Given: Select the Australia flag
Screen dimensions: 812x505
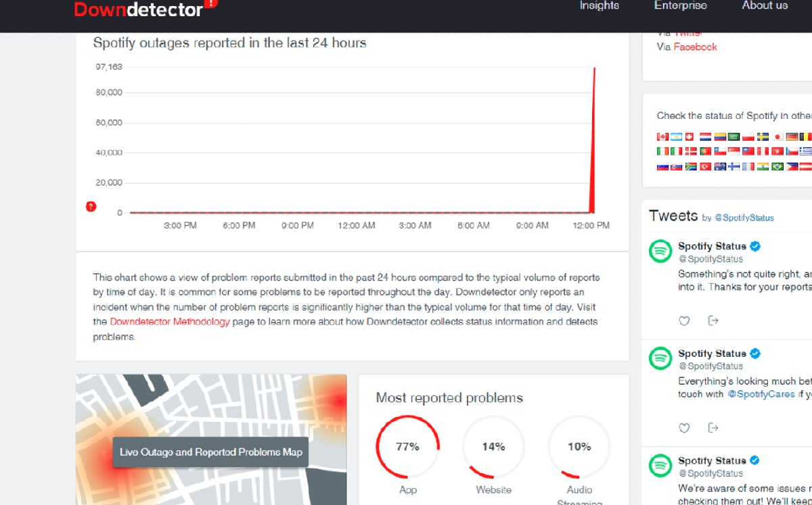Looking at the screenshot, I should [720, 166].
